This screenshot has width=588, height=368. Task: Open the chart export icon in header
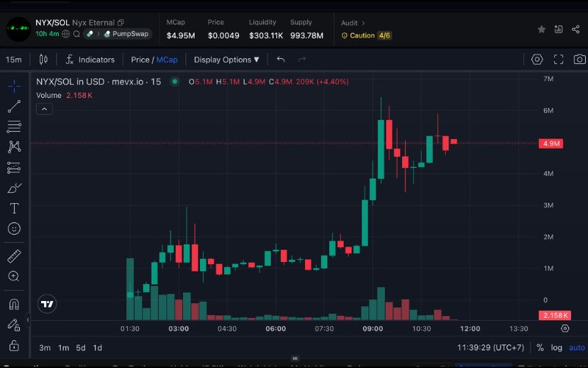(559, 29)
